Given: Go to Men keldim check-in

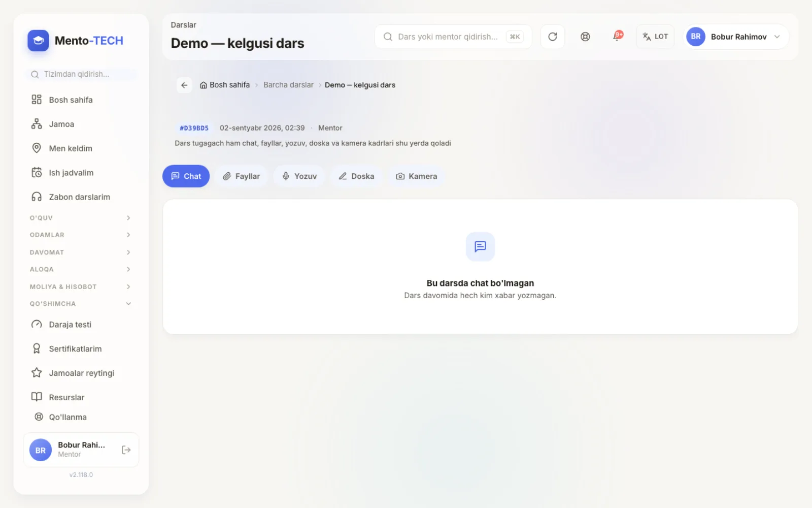Looking at the screenshot, I should point(81,148).
